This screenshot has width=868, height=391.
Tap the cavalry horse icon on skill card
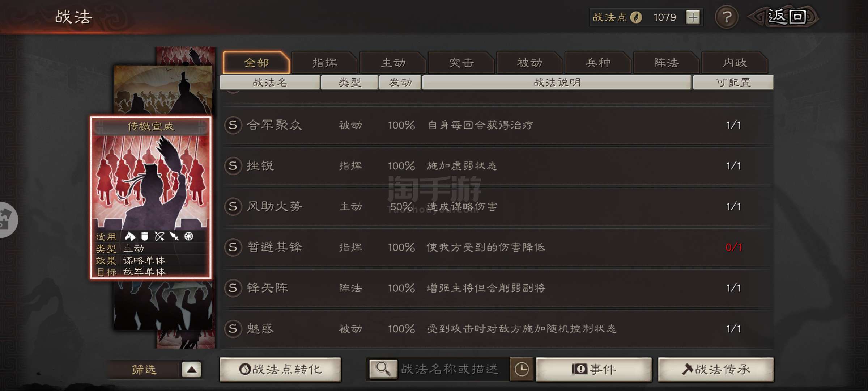[x=130, y=236]
